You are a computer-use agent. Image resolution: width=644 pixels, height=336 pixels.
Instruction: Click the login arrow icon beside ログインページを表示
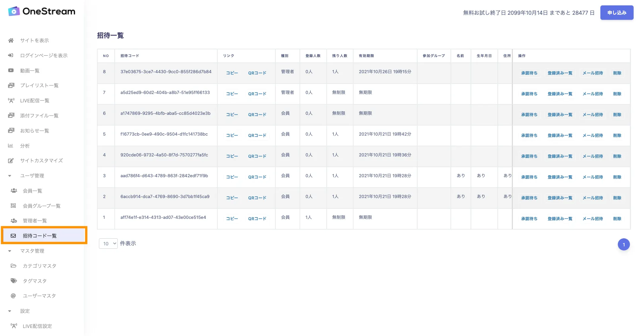(11, 55)
